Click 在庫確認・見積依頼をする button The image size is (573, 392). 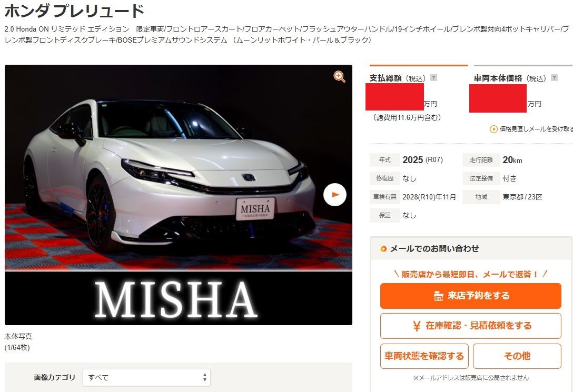coord(471,326)
